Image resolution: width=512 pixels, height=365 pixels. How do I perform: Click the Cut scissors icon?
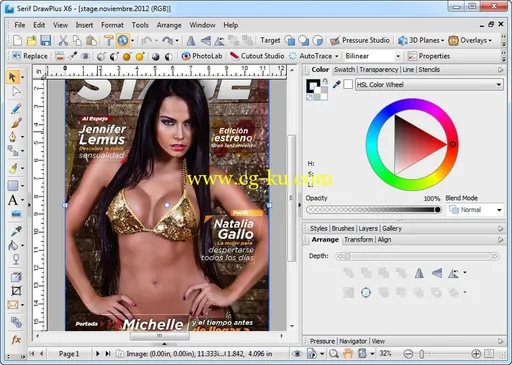(x=63, y=41)
